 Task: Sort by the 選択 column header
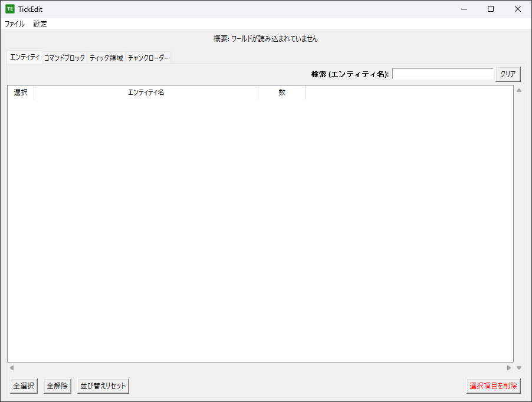(21, 93)
